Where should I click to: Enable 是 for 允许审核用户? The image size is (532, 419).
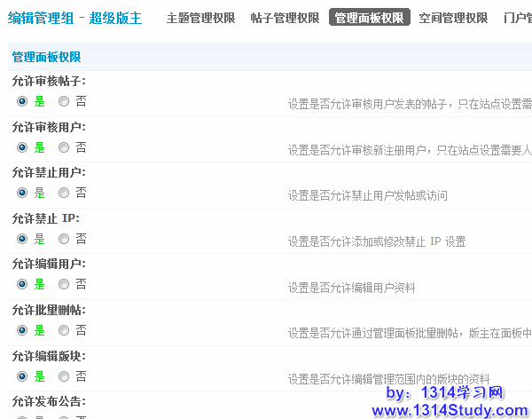click(x=22, y=147)
